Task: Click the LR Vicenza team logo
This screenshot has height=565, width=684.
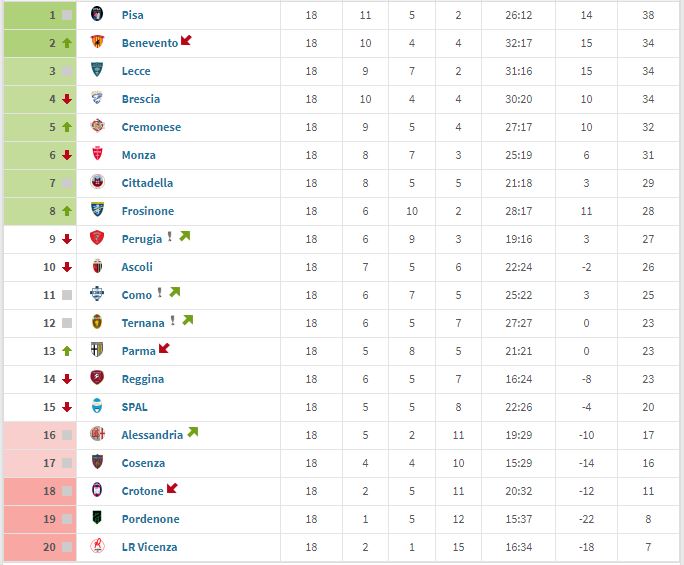Action: click(97, 547)
